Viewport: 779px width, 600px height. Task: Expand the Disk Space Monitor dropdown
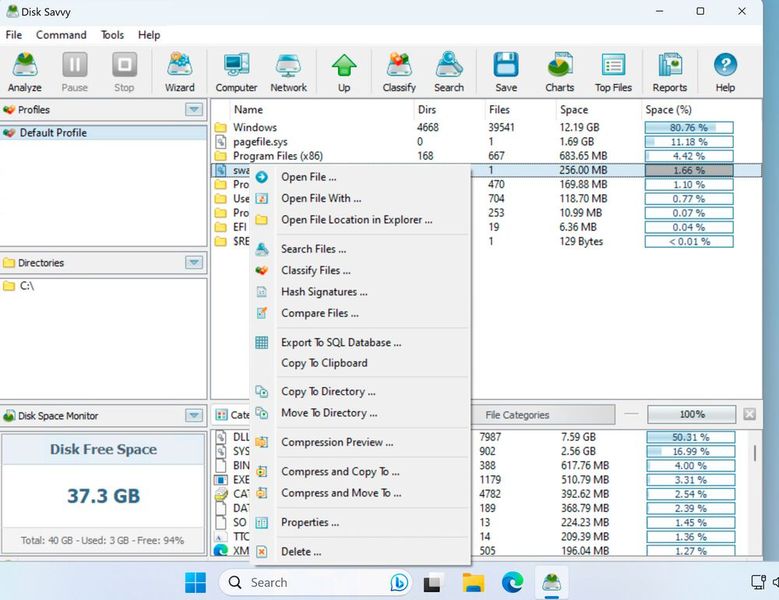point(194,415)
